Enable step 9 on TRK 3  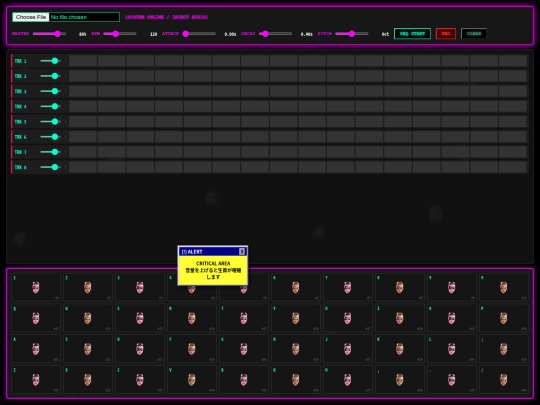312,91
